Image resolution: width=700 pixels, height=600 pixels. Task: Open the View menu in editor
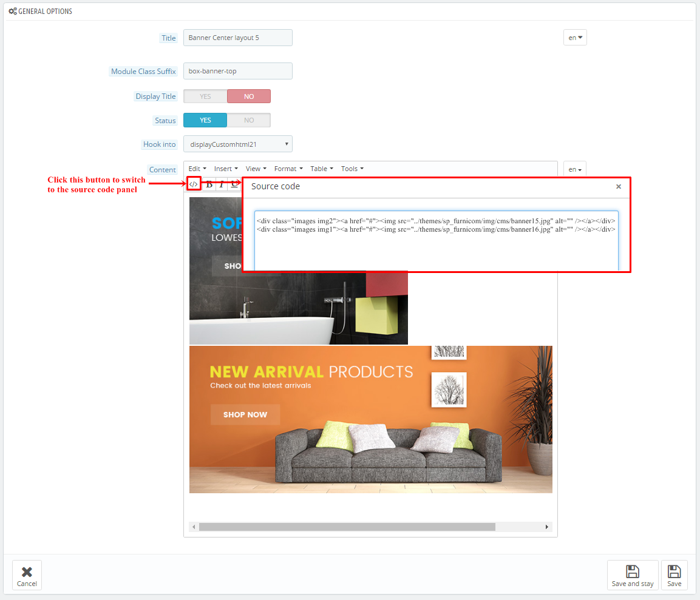click(x=256, y=169)
